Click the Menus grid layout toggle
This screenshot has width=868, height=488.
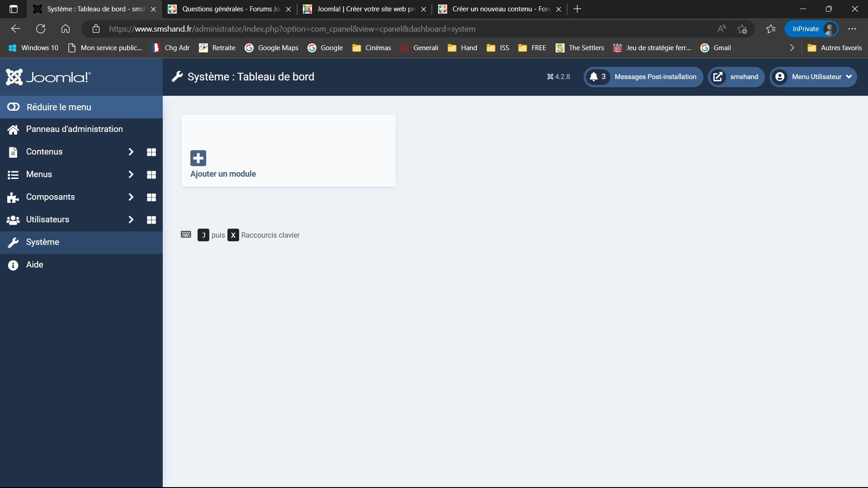(151, 174)
